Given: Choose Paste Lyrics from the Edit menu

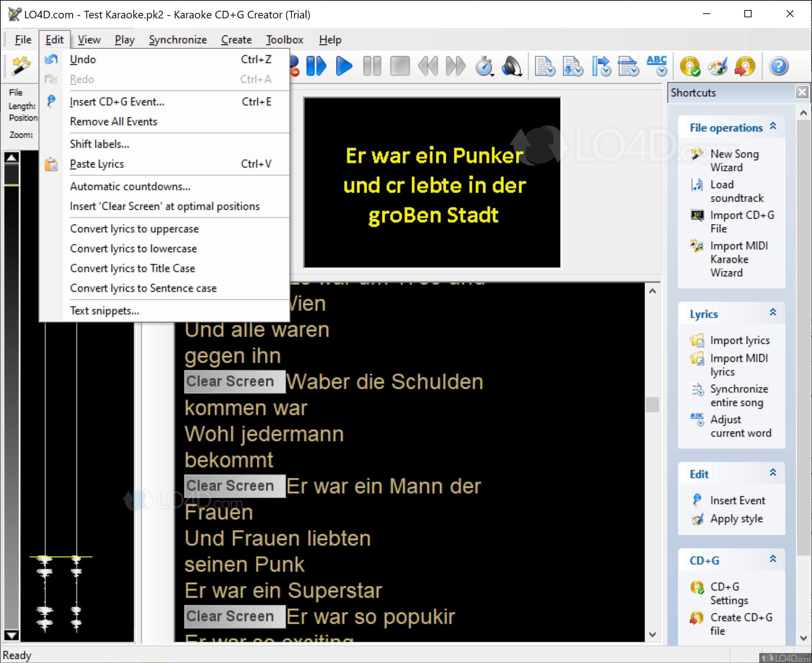Looking at the screenshot, I should click(x=96, y=163).
